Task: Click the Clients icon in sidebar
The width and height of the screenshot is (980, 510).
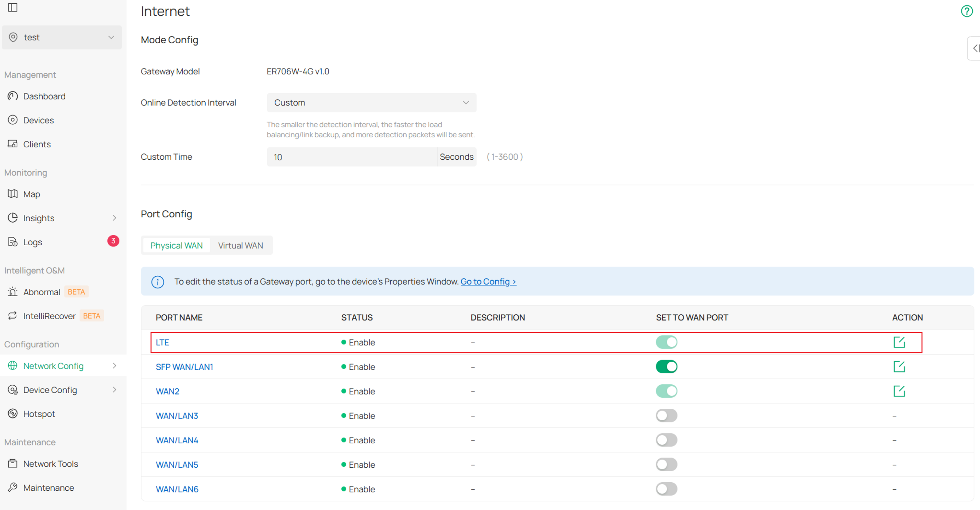Action: point(13,144)
